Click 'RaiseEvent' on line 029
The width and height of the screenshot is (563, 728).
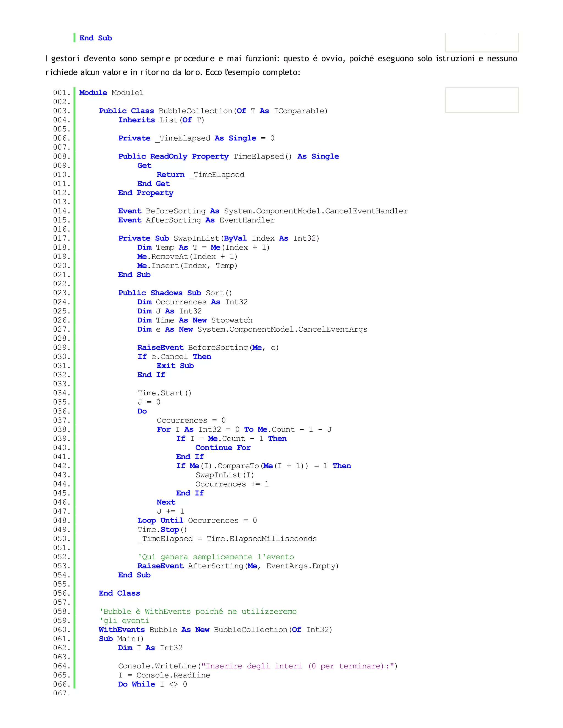tap(161, 348)
